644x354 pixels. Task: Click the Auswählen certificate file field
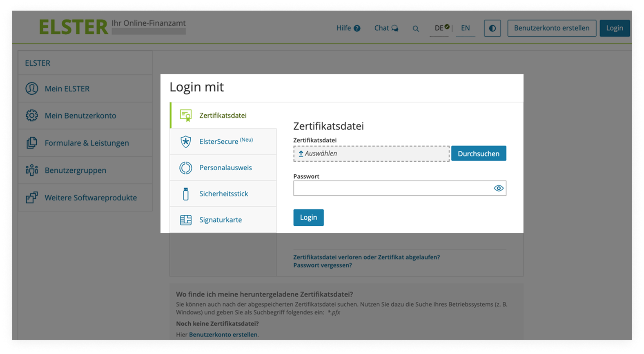click(x=371, y=154)
